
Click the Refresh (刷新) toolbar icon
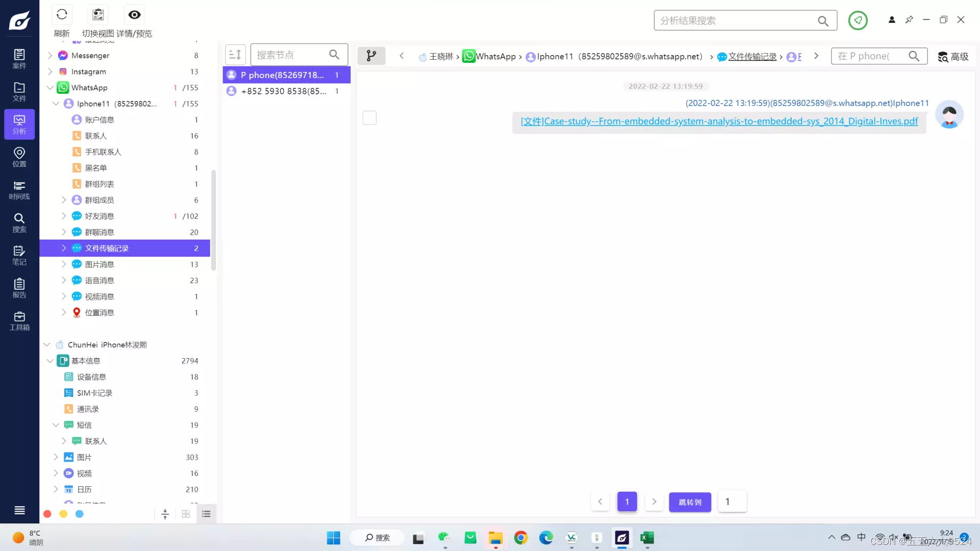[62, 15]
